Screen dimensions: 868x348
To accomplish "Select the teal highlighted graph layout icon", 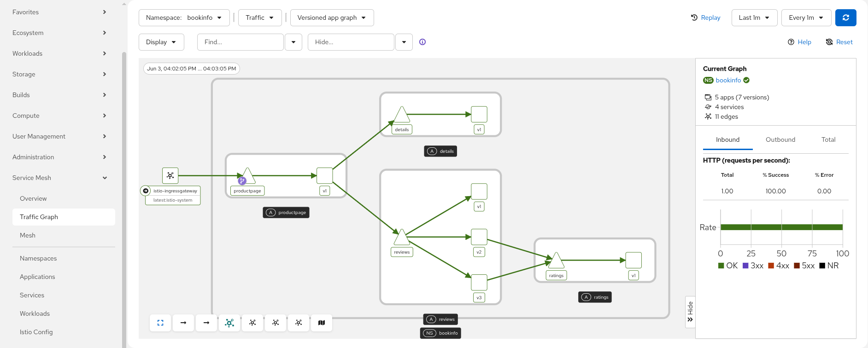I will (229, 323).
